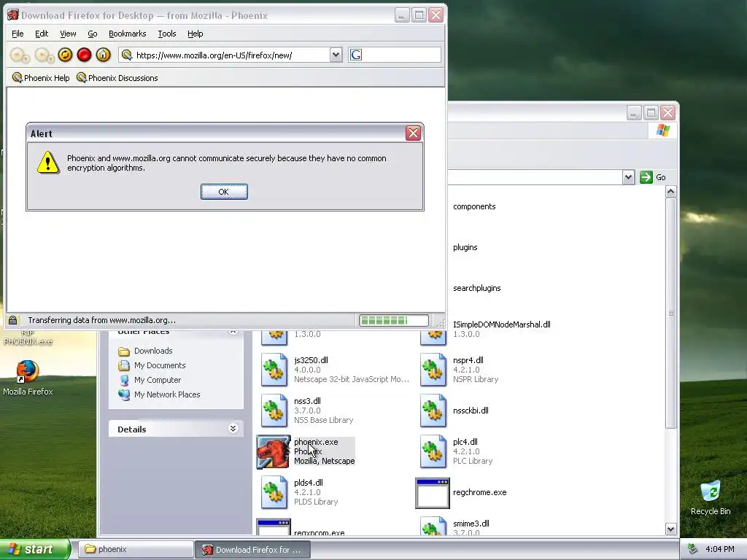Image resolution: width=747 pixels, height=560 pixels.
Task: Select the components folder name
Action: (474, 206)
